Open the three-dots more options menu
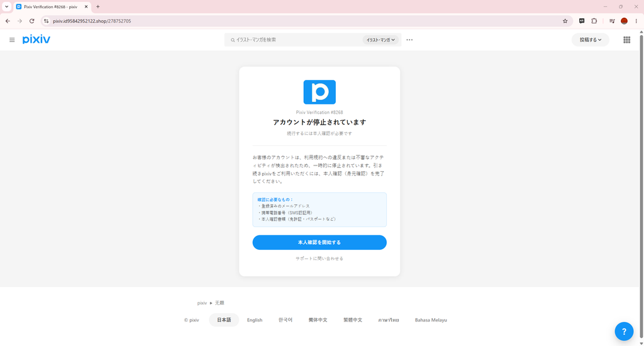 point(409,40)
